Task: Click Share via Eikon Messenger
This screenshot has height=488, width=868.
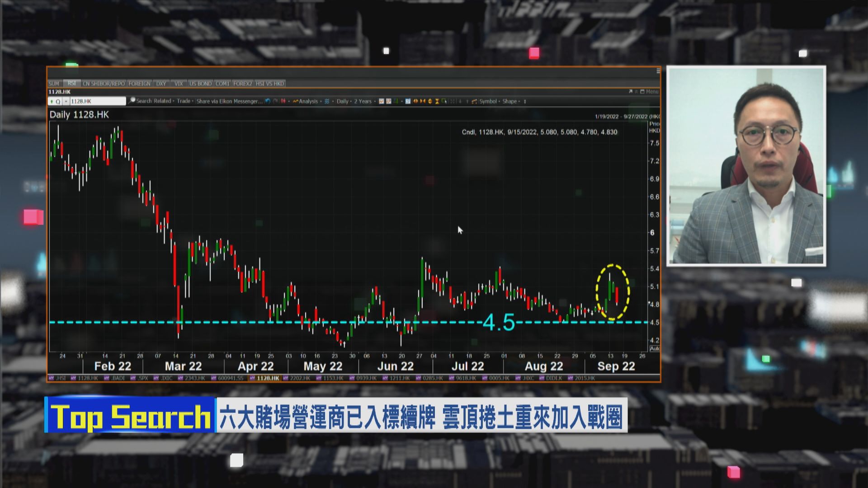Action: point(229,101)
